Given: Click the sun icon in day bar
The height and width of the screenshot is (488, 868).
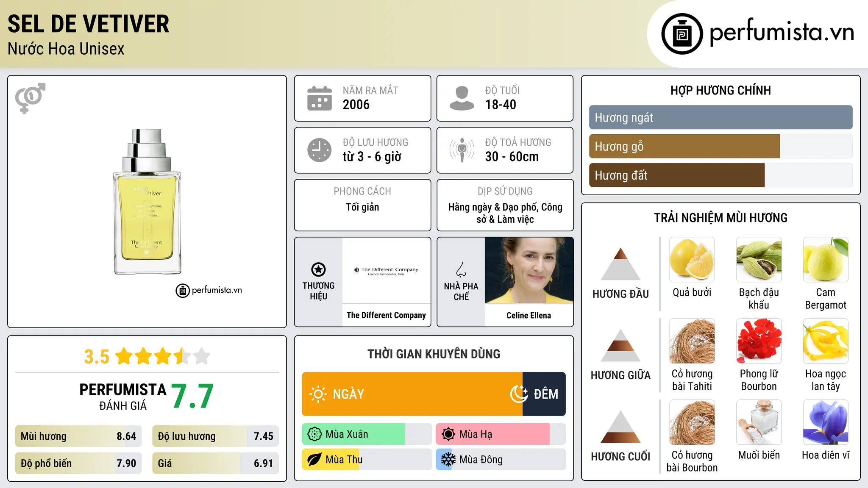Looking at the screenshot, I should (x=318, y=394).
